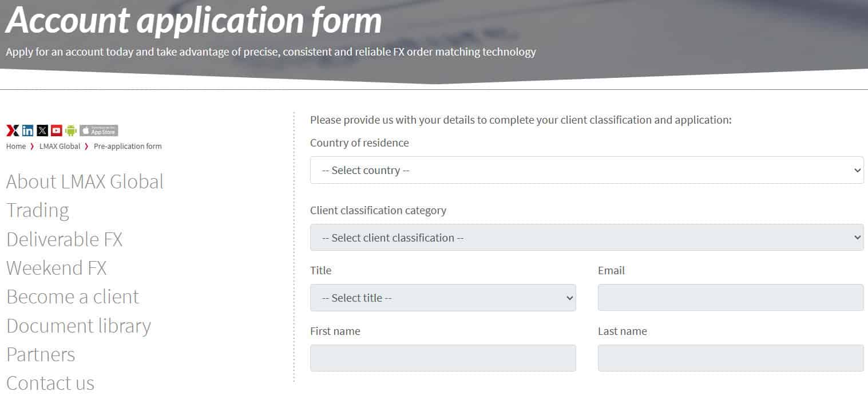Open About LMAX Global menu item
Image resolution: width=868 pixels, height=399 pixels.
point(85,182)
